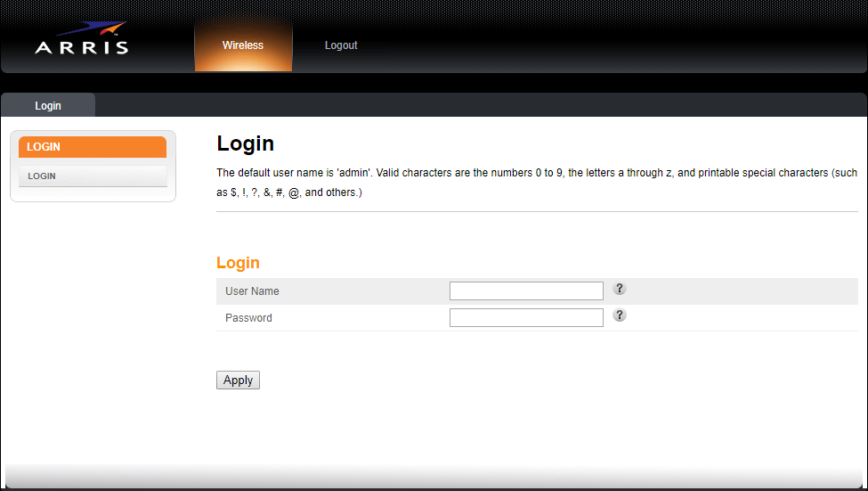Select Logout in the top navigation bar
This screenshot has height=491, width=868.
pos(341,45)
